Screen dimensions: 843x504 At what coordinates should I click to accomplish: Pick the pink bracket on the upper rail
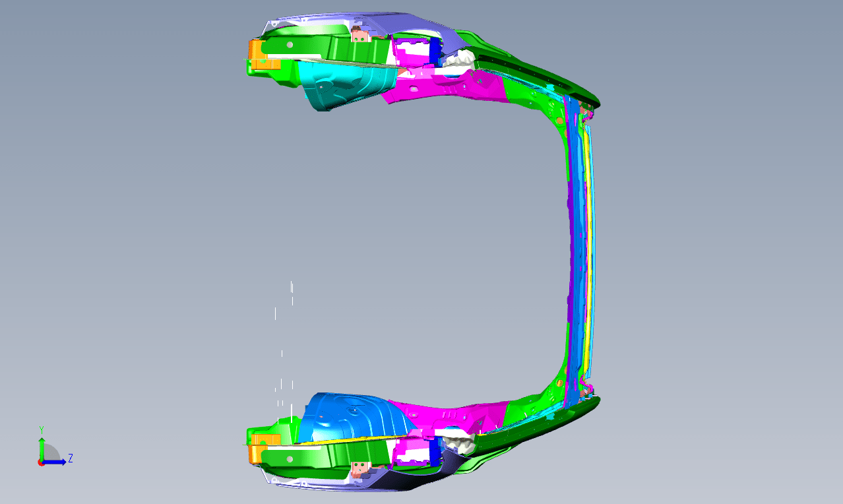(x=359, y=36)
